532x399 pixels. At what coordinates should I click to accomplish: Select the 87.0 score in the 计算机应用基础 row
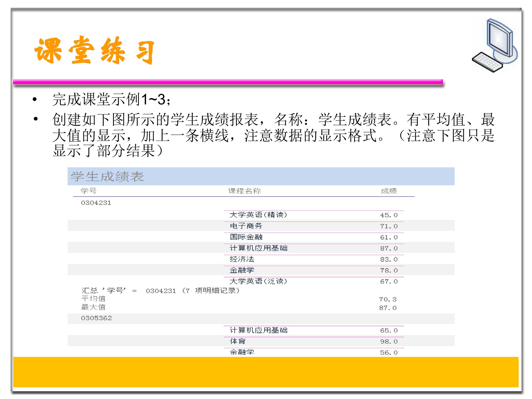click(389, 248)
